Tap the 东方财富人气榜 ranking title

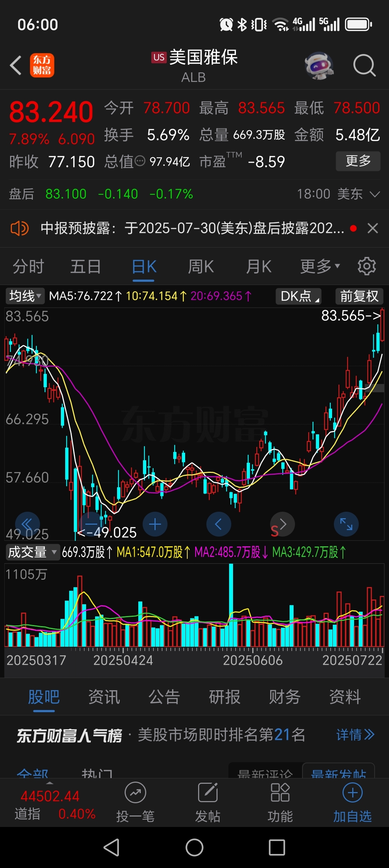(x=70, y=735)
